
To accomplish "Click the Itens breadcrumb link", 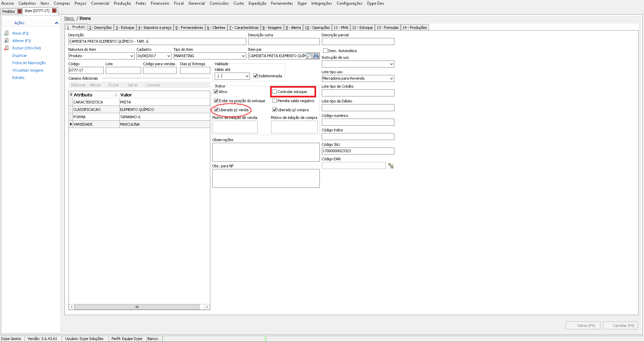I will tap(69, 18).
